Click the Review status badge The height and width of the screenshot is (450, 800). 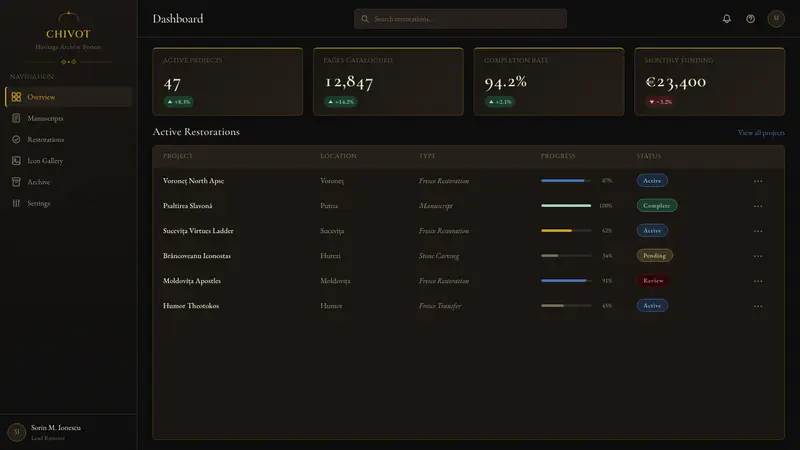[653, 281]
